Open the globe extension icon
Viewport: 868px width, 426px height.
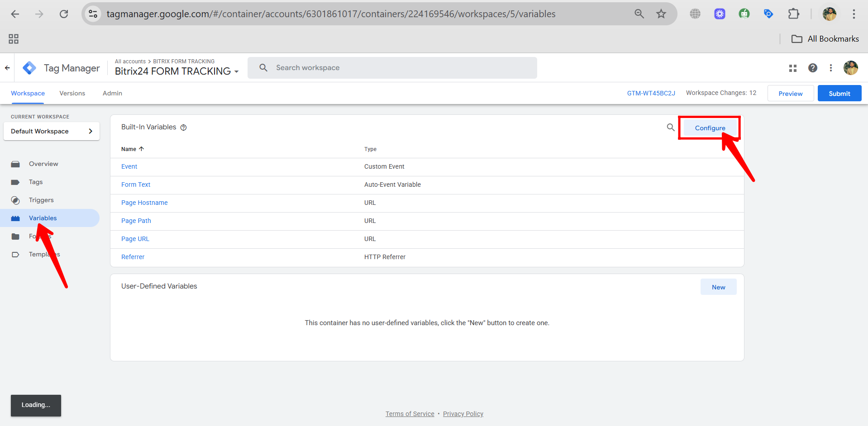coord(695,14)
